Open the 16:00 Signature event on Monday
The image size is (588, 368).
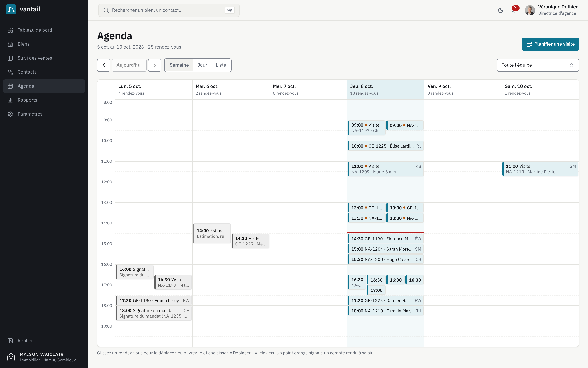135,272
